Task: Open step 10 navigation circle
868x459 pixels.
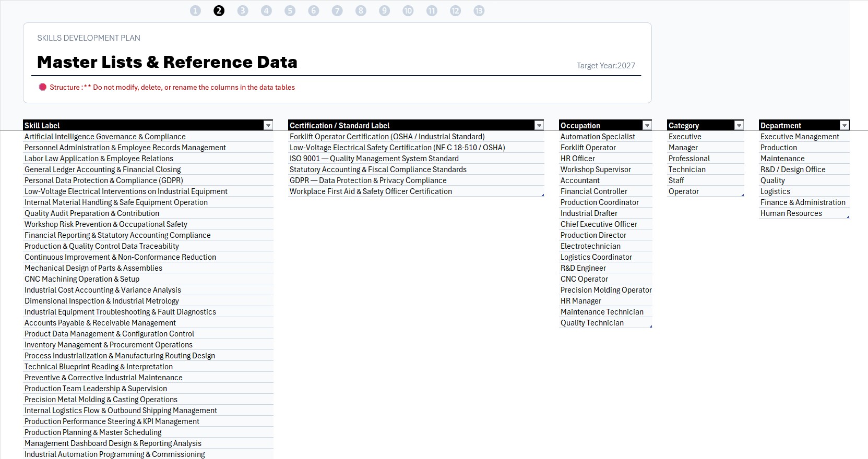Action: (x=408, y=10)
